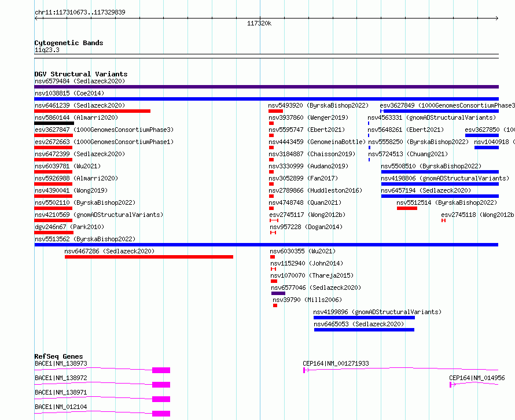Click nsv5595747 (Ebert2021) label

(307, 130)
